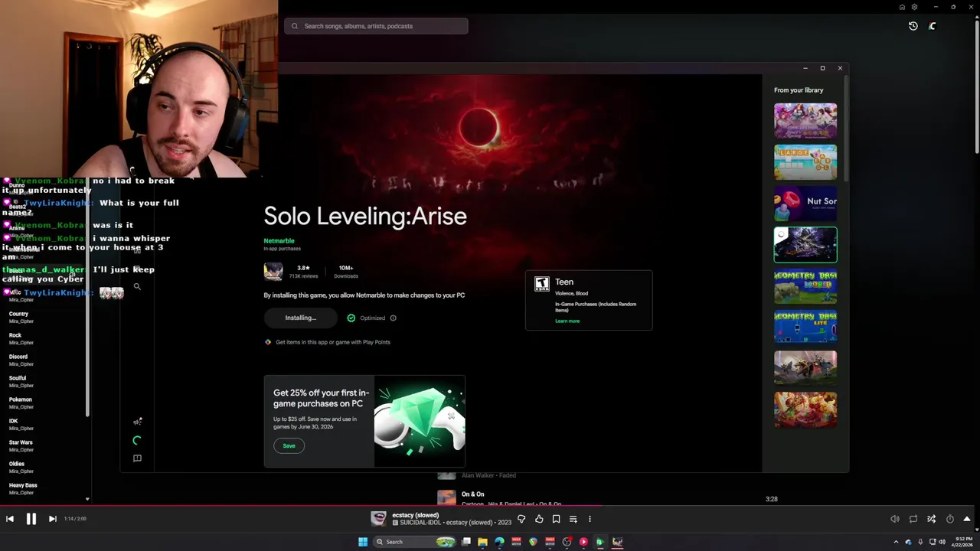Expand the player with up arrow
Viewport: 980px width, 551px height.
tap(967, 519)
